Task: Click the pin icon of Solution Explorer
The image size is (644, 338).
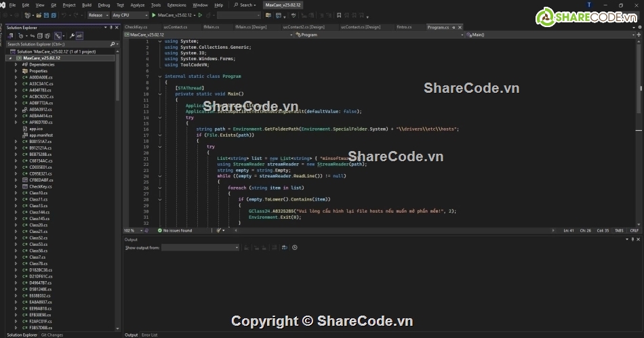Action: tap(111, 28)
